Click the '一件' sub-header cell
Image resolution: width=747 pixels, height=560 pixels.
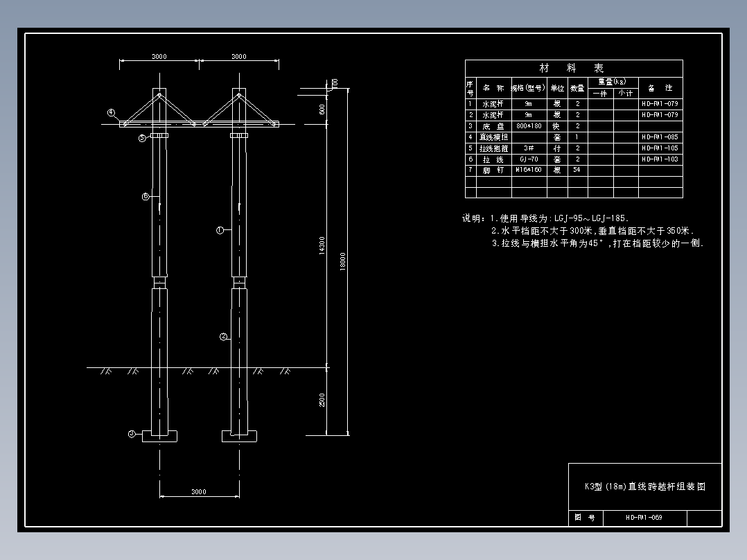point(600,94)
